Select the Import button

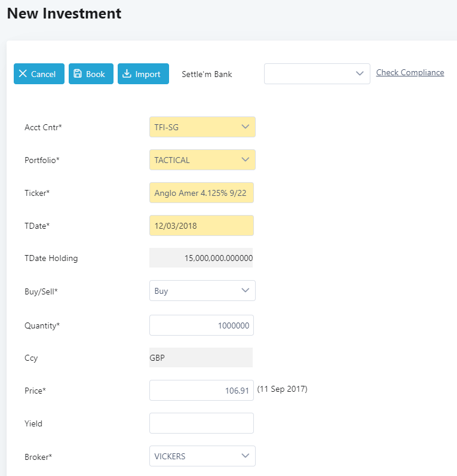[143, 74]
